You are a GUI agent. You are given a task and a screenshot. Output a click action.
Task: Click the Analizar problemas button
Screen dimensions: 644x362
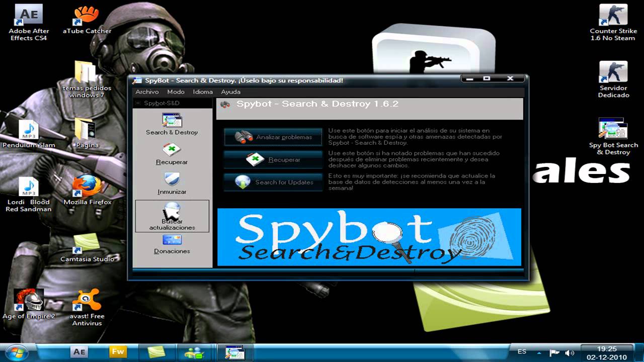(x=273, y=137)
